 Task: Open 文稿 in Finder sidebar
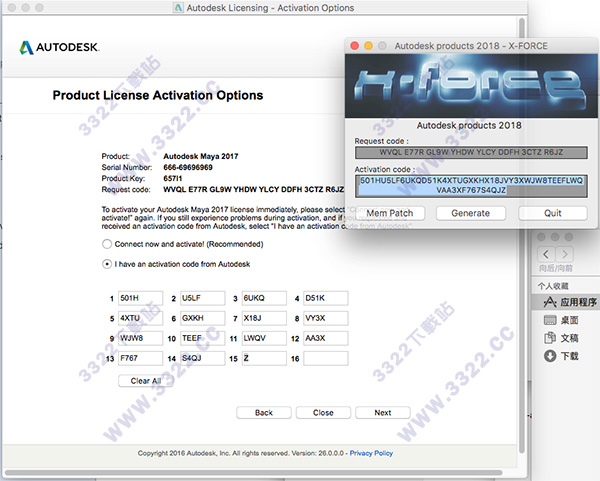(x=561, y=338)
